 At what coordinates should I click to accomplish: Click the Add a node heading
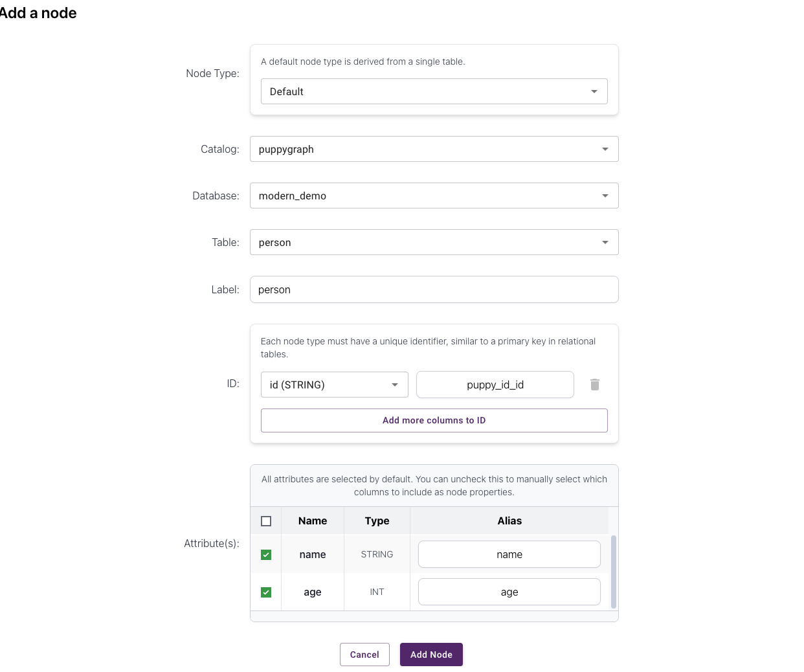[x=38, y=13]
